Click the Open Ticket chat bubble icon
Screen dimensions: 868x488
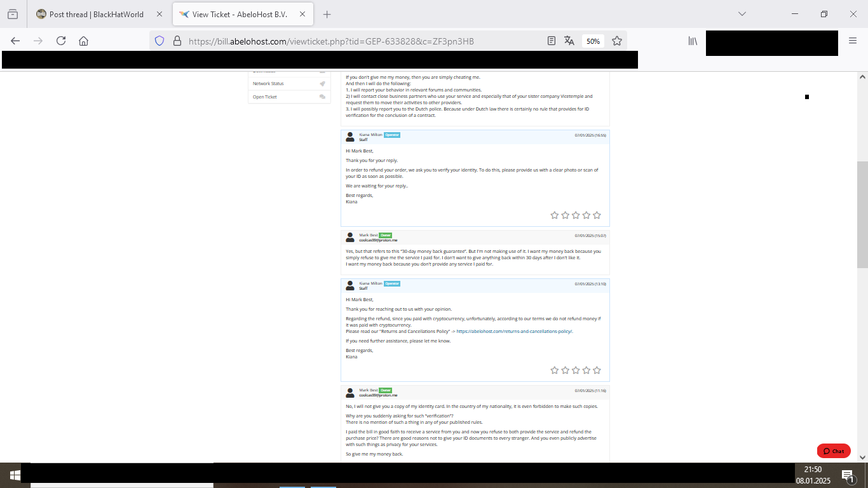tap(322, 97)
